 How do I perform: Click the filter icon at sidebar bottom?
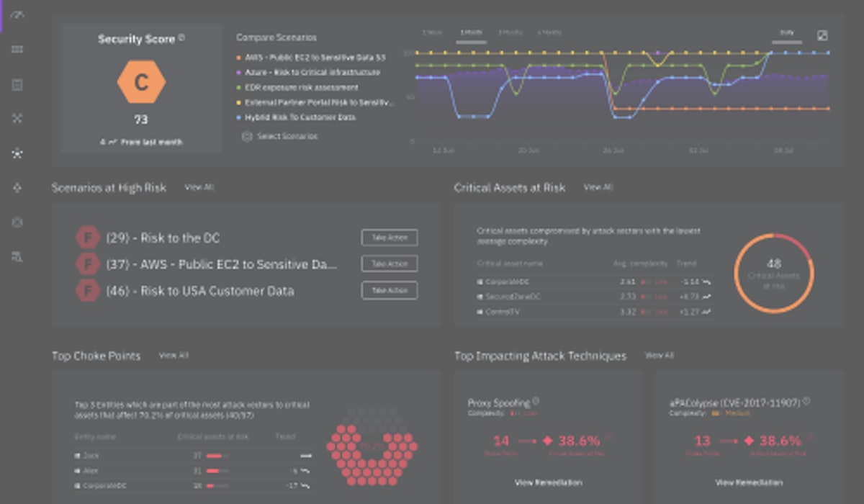[x=17, y=253]
